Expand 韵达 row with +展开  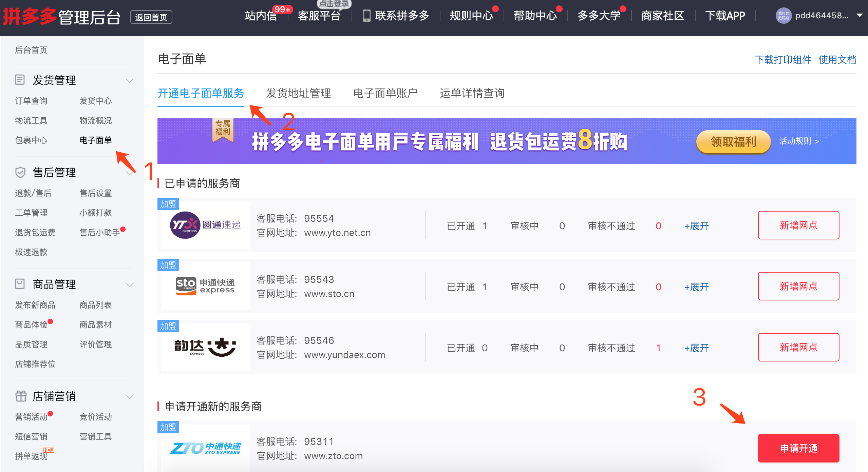tap(696, 348)
